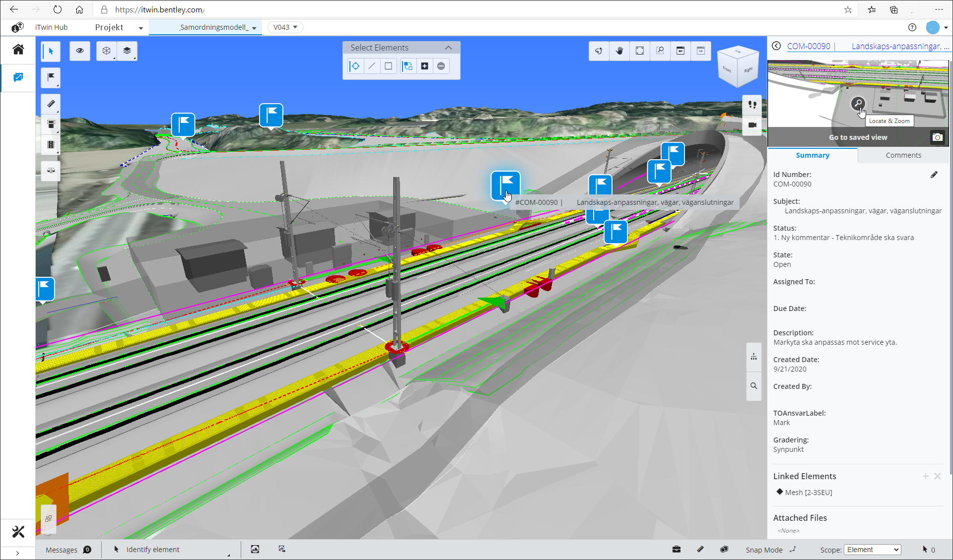
Task: Remove linked elements with the X
Action: coord(938,476)
